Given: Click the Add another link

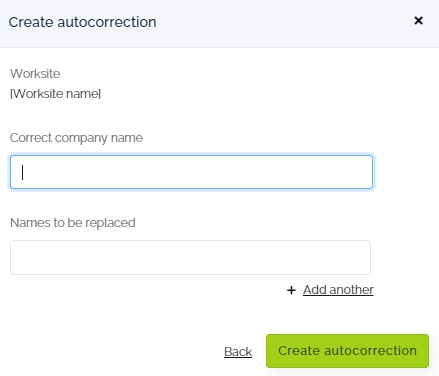Looking at the screenshot, I should coord(338,290).
